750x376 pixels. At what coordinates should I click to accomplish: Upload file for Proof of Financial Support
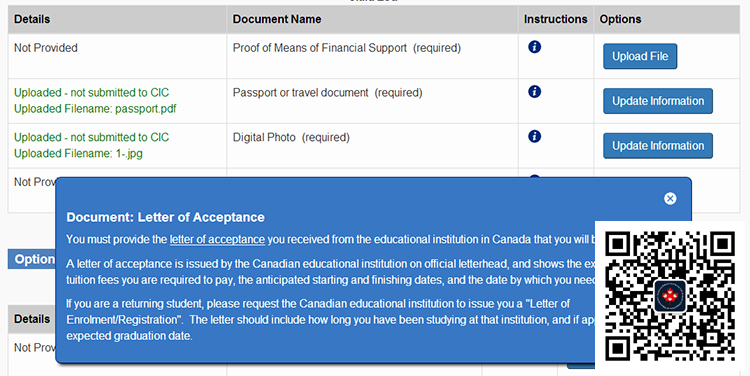640,56
